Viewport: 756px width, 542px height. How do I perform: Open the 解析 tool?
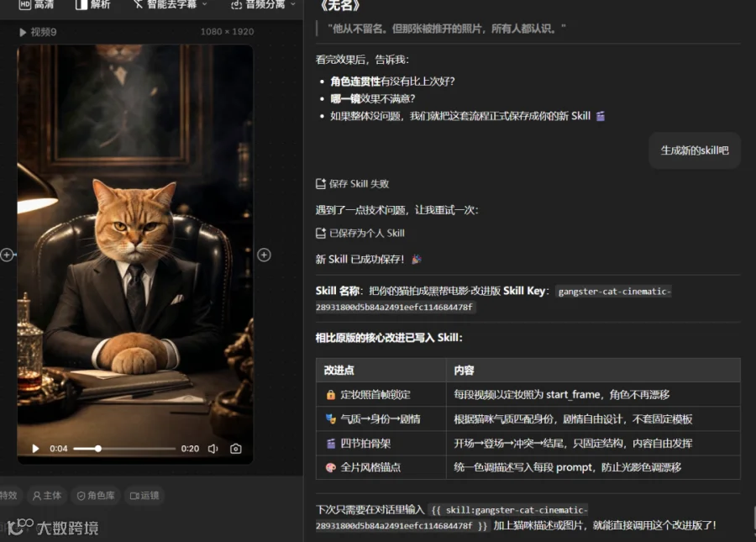(93, 4)
